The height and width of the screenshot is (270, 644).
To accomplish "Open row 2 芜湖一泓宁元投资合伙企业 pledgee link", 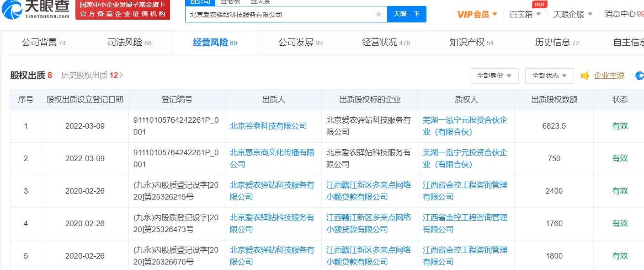I will tap(465, 158).
